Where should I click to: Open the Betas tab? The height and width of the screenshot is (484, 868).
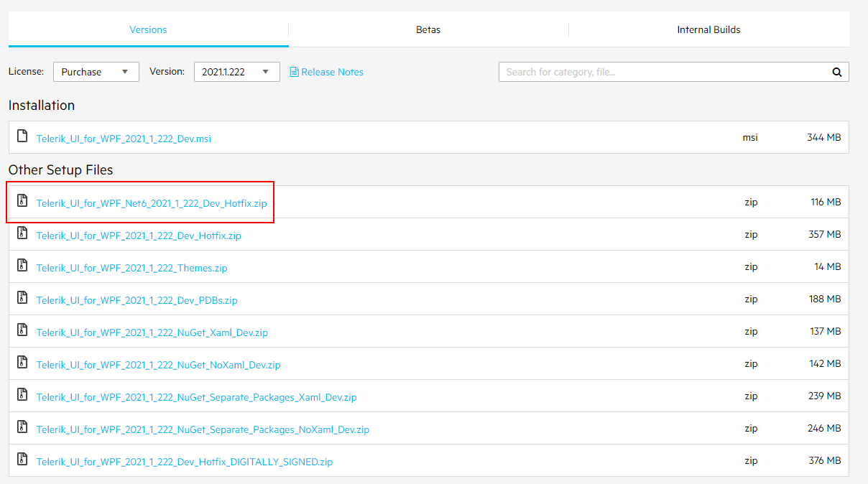[428, 29]
